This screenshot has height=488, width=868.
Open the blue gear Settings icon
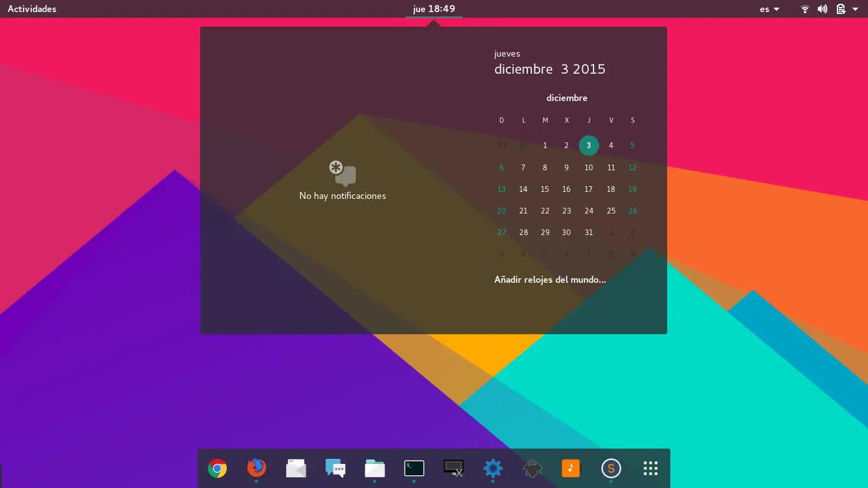pyautogui.click(x=493, y=469)
